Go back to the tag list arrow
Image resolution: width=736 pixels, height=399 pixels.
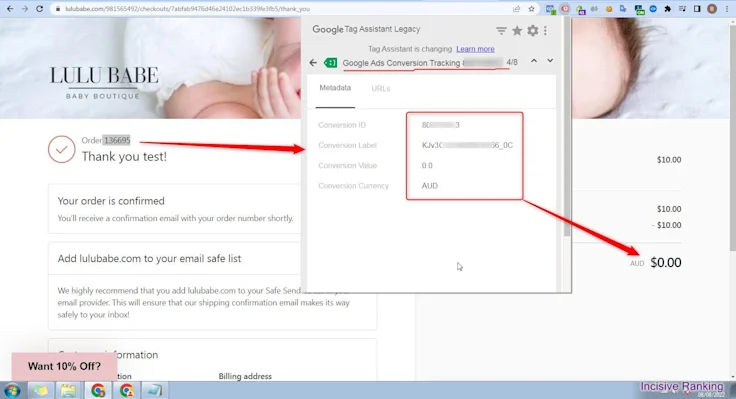[313, 62]
